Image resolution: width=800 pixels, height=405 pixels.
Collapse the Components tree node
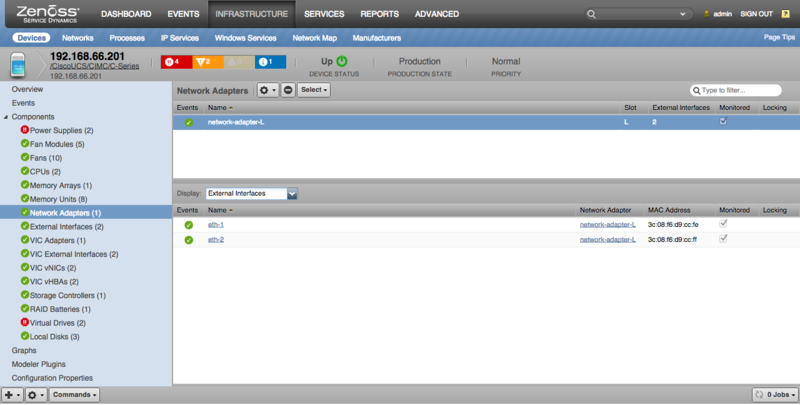click(6, 117)
